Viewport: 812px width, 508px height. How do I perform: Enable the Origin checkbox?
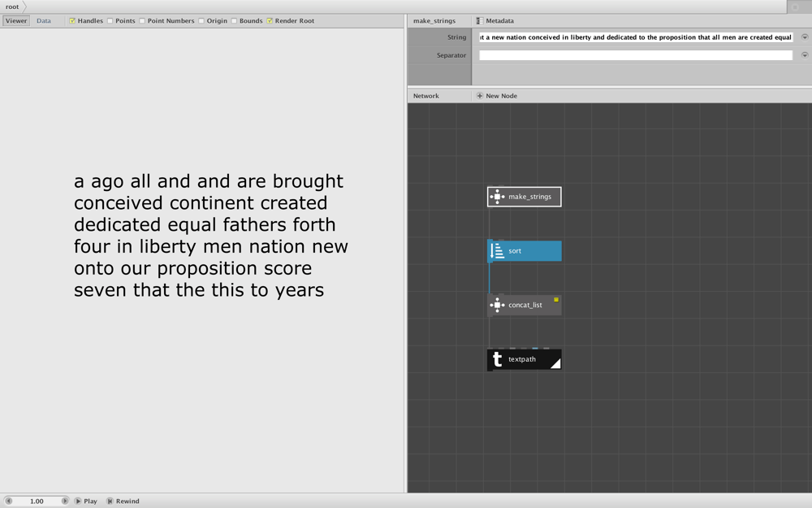[x=201, y=21]
